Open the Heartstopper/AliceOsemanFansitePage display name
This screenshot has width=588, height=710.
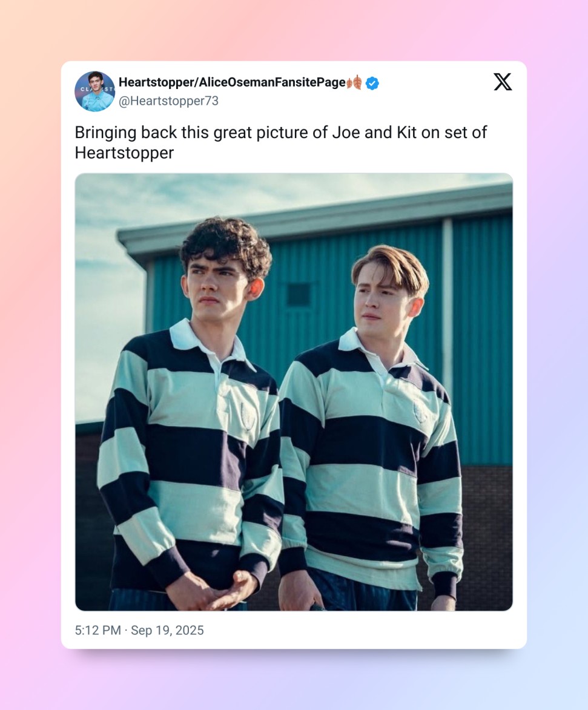click(232, 82)
